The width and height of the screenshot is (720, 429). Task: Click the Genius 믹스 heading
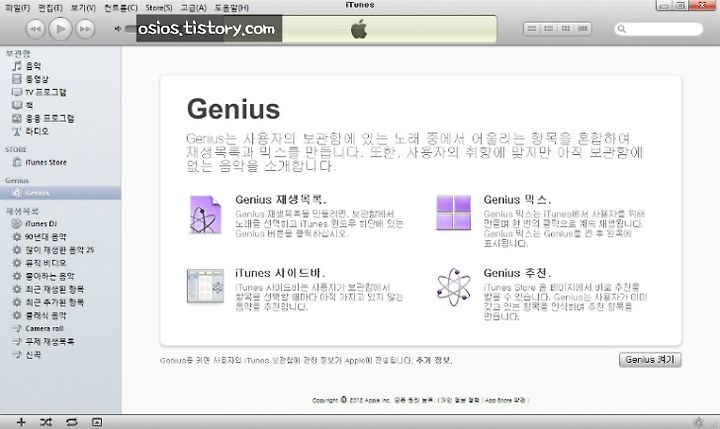pyautogui.click(x=517, y=200)
